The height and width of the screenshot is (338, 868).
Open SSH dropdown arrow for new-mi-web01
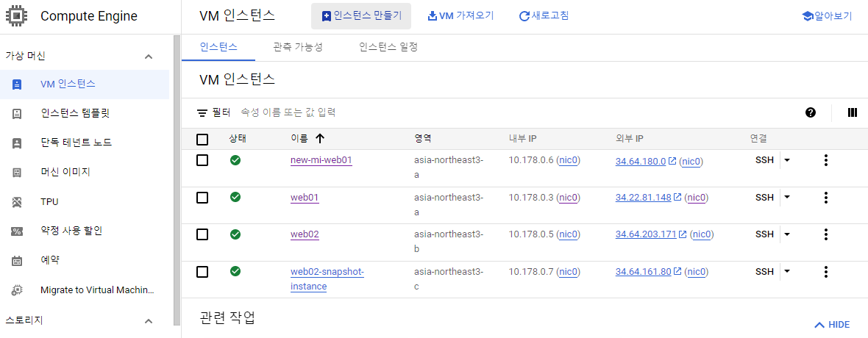coord(787,160)
